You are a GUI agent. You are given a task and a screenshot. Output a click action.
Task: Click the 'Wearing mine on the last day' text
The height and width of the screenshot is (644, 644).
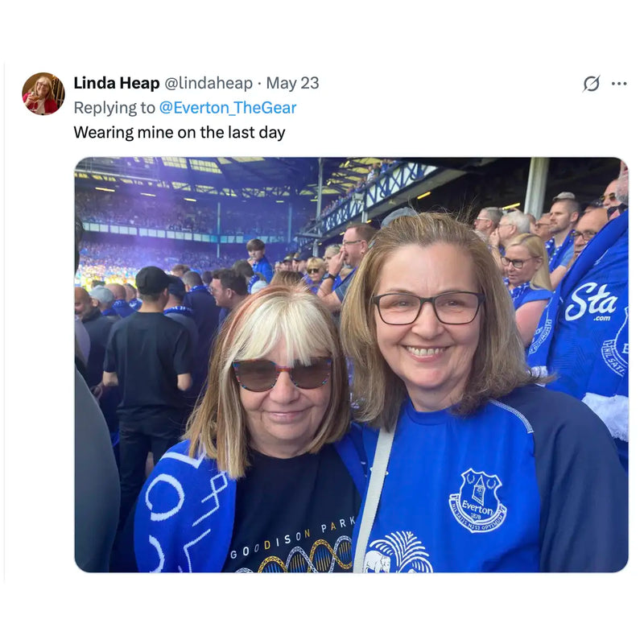(x=180, y=132)
